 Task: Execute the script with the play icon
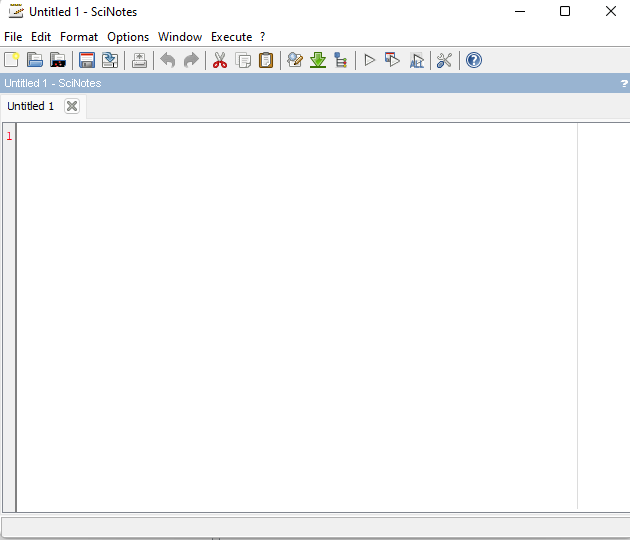click(370, 60)
